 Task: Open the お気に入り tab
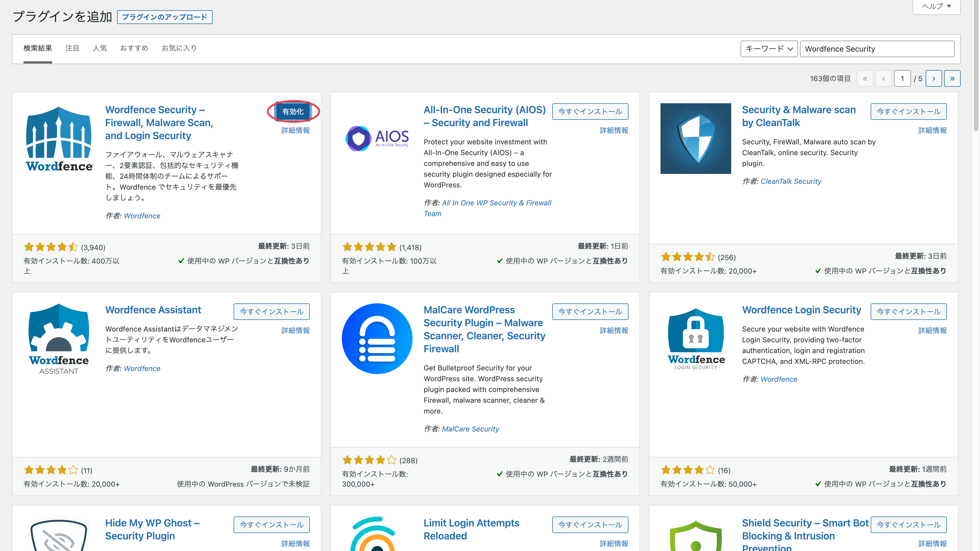tap(179, 48)
